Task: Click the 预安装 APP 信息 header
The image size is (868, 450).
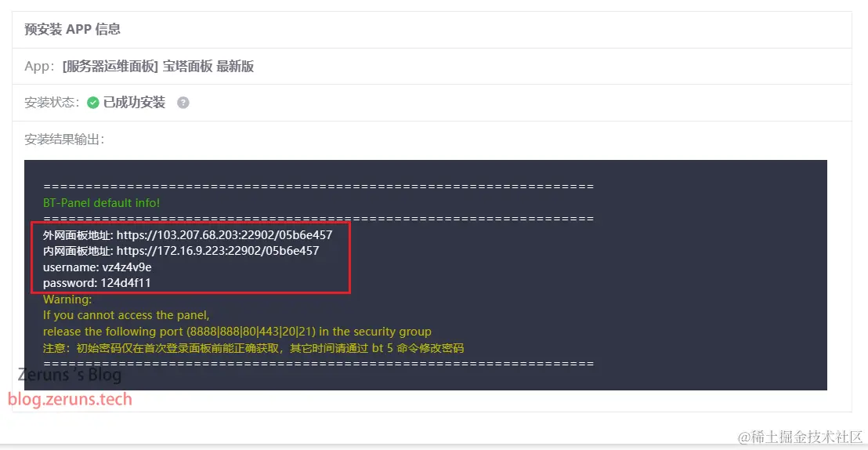Action: pos(73,29)
